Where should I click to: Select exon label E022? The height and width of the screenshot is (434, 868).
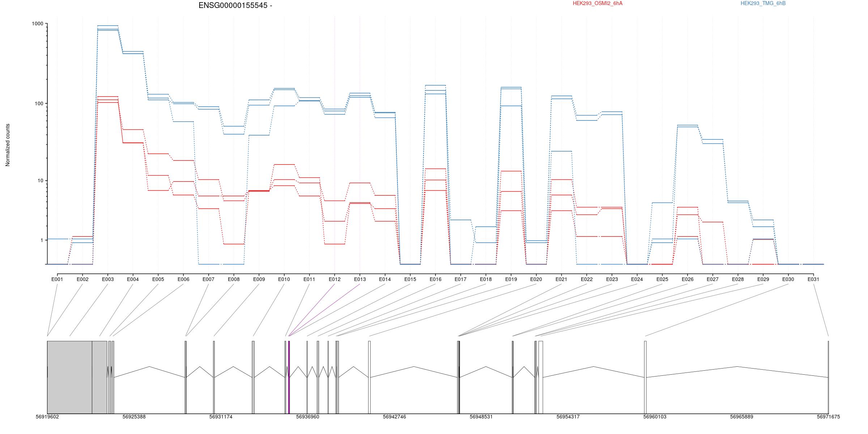[587, 279]
